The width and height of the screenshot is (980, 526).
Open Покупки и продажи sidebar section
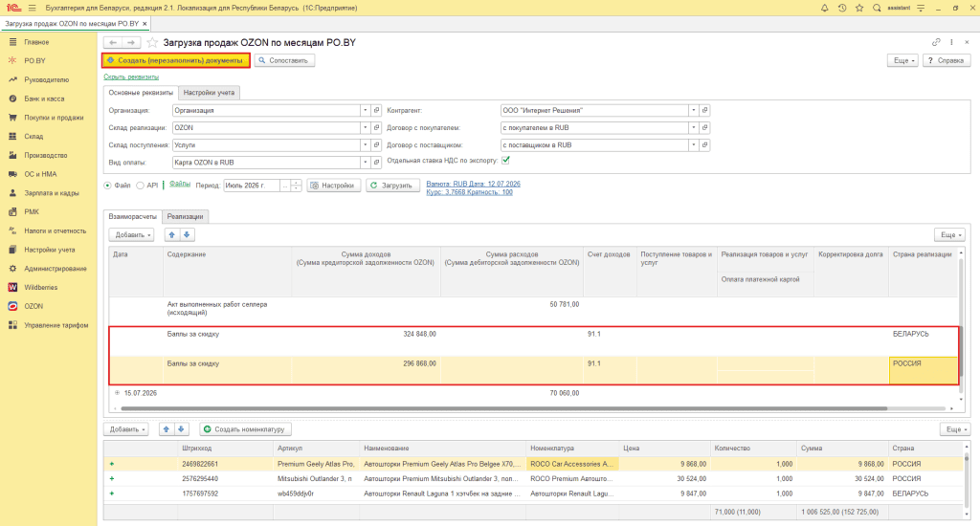(54, 118)
